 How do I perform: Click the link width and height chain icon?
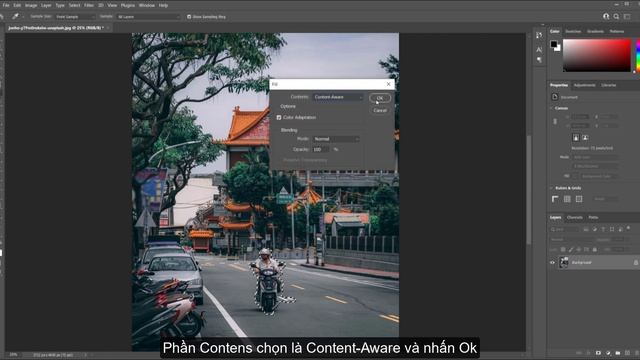coord(555,121)
